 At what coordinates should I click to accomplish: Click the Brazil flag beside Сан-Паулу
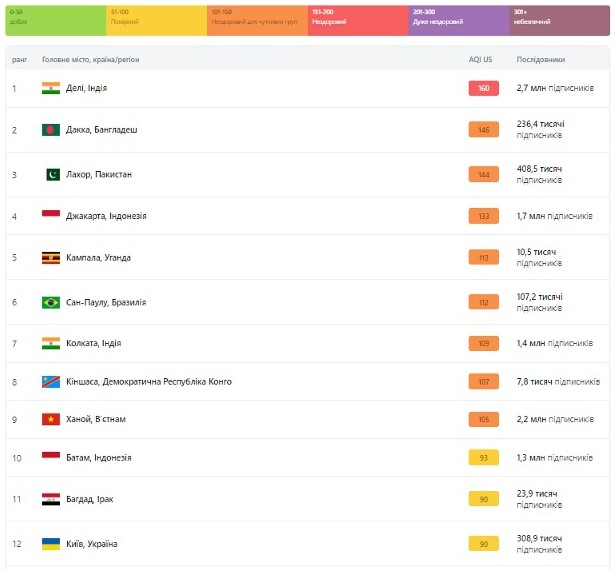(x=51, y=302)
